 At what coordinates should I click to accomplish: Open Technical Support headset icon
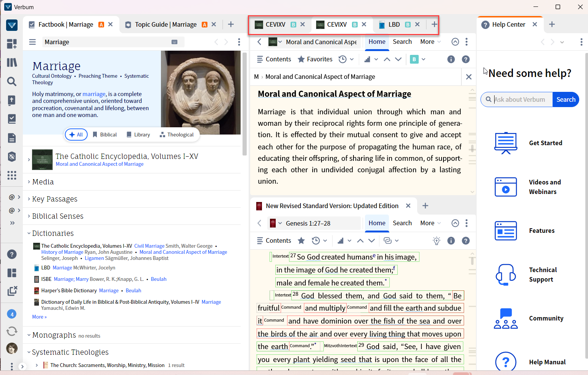click(x=506, y=274)
